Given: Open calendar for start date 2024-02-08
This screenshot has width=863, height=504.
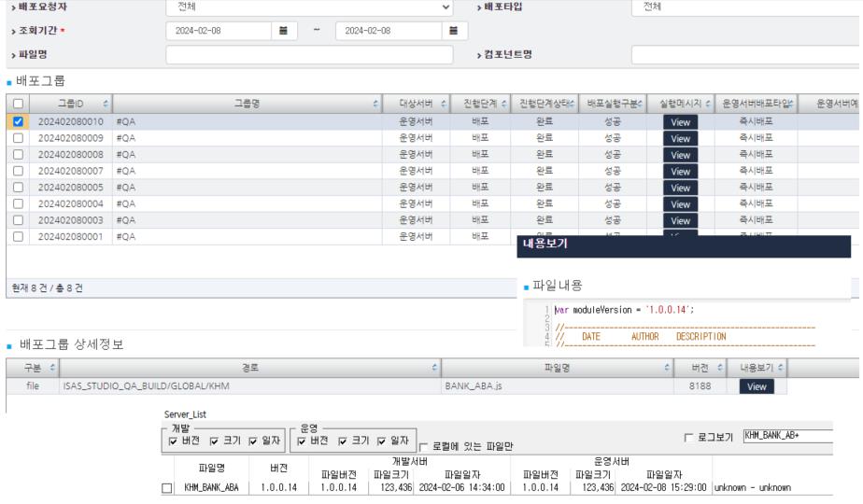Looking at the screenshot, I should [283, 31].
